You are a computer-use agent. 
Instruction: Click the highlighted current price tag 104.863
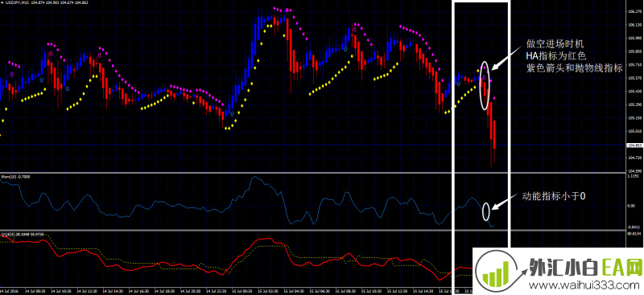(x=634, y=145)
